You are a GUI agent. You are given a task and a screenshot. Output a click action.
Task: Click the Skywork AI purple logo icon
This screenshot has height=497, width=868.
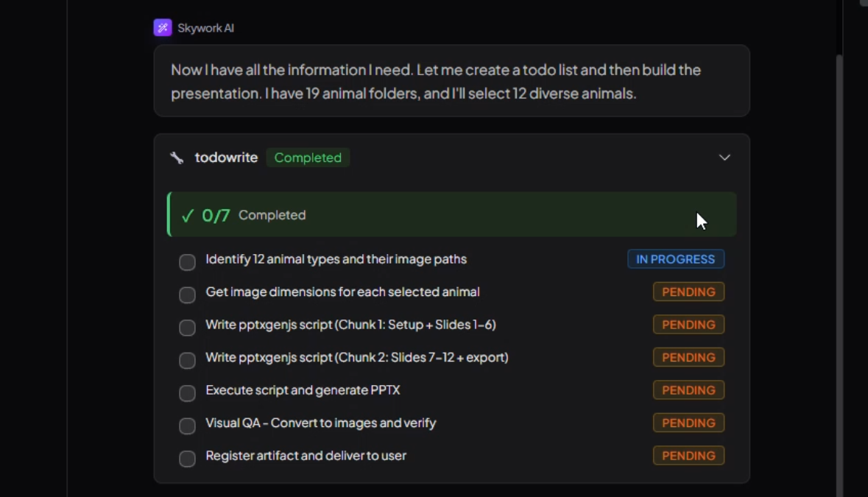click(163, 28)
